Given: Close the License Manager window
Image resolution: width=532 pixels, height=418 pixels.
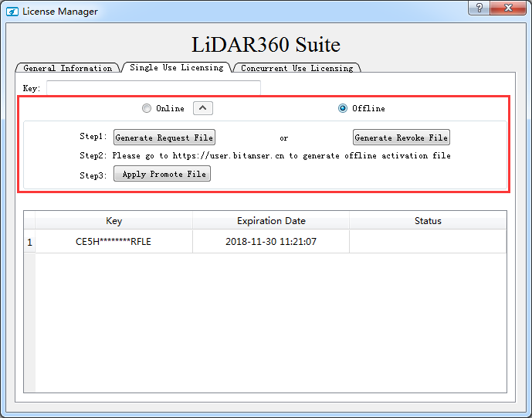Looking at the screenshot, I should point(510,8).
